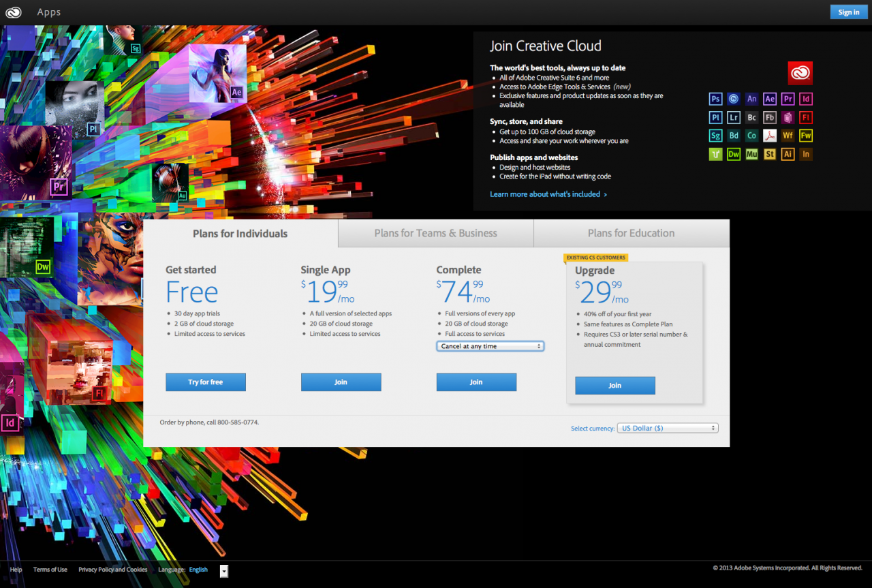Click the $29.99/mo Upgrade price
Image resolution: width=872 pixels, height=588 pixels.
[x=602, y=292]
